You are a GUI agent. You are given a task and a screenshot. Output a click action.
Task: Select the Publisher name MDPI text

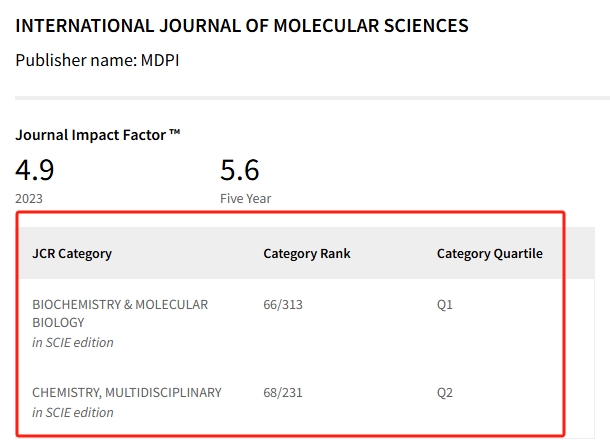pos(97,60)
